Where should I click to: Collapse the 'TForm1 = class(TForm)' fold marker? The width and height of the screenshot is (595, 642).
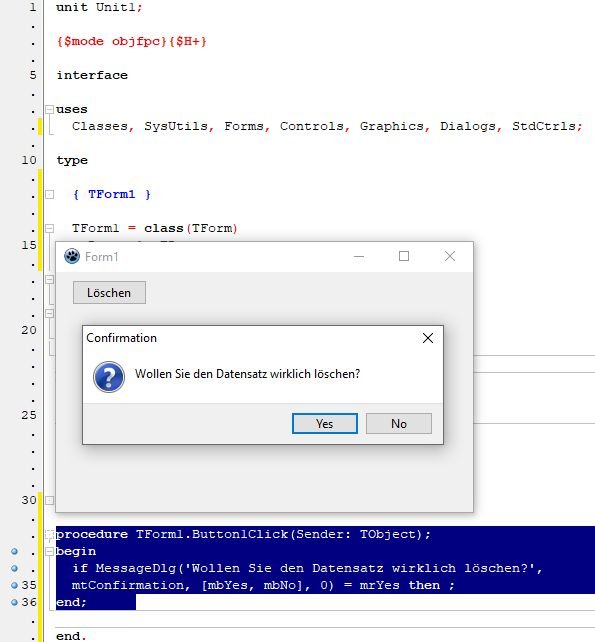click(x=50, y=228)
